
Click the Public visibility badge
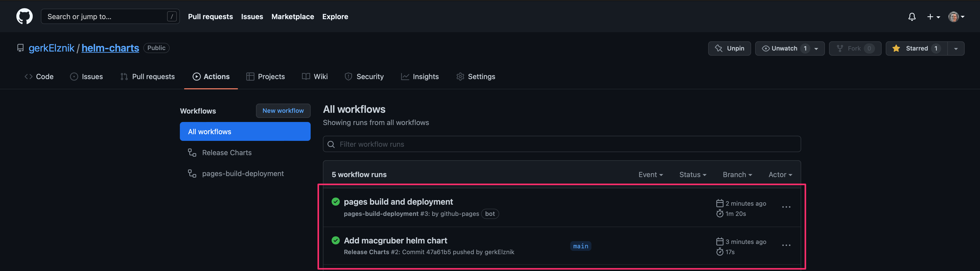(x=156, y=48)
